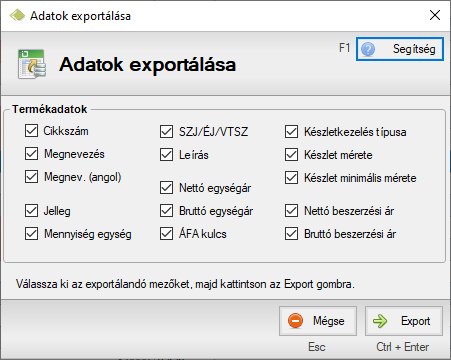Disable the ÁFA kulcs checkbox

(166, 234)
